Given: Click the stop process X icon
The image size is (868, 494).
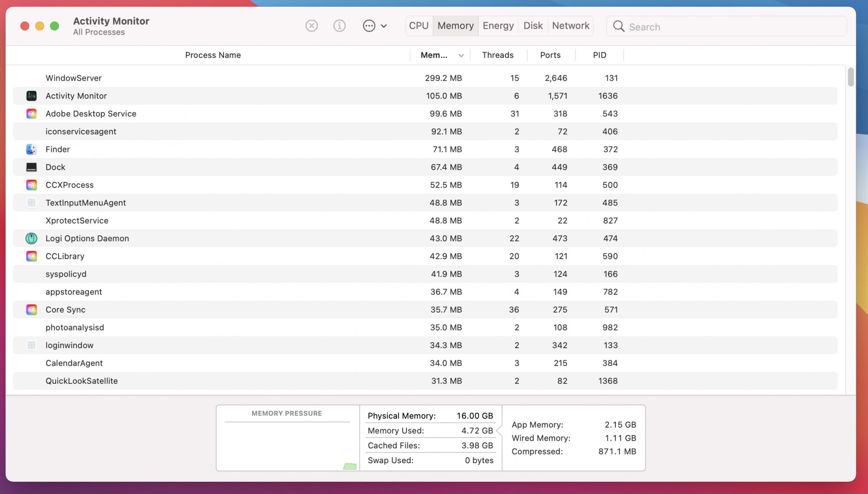Looking at the screenshot, I should point(311,26).
